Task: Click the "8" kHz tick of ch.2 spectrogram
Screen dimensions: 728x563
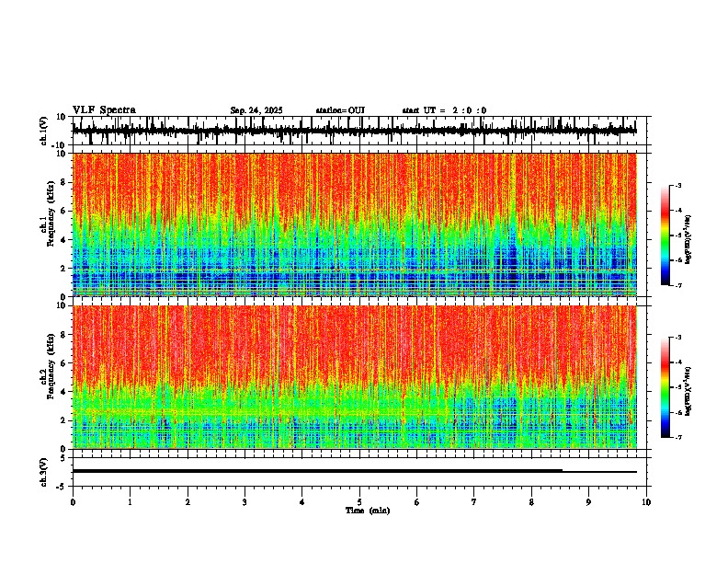Action: (63, 335)
